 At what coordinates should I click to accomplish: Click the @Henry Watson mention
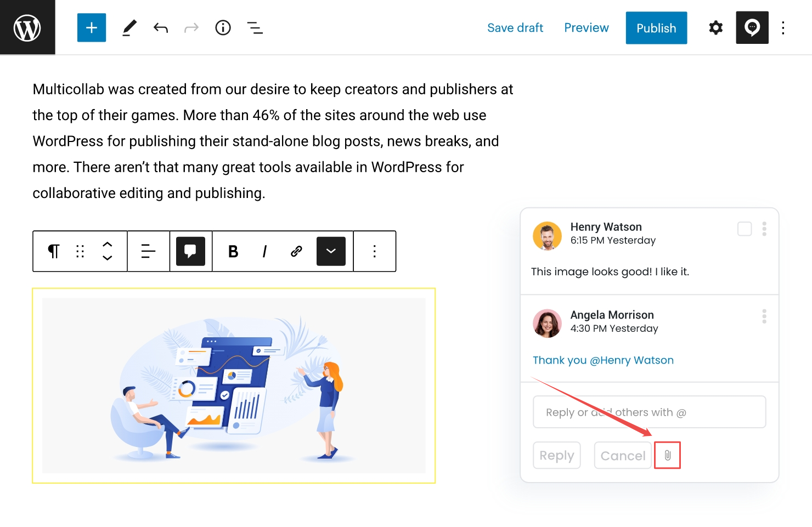pyautogui.click(x=631, y=360)
